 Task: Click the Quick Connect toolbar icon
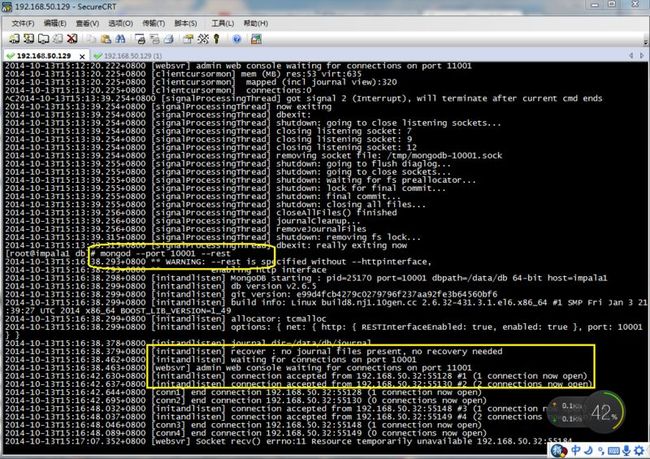[x=29, y=39]
